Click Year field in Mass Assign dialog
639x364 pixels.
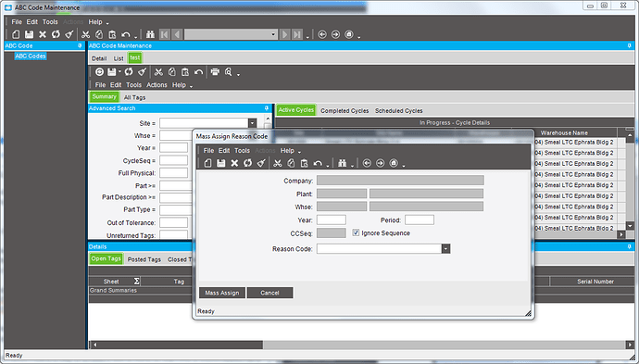click(332, 220)
